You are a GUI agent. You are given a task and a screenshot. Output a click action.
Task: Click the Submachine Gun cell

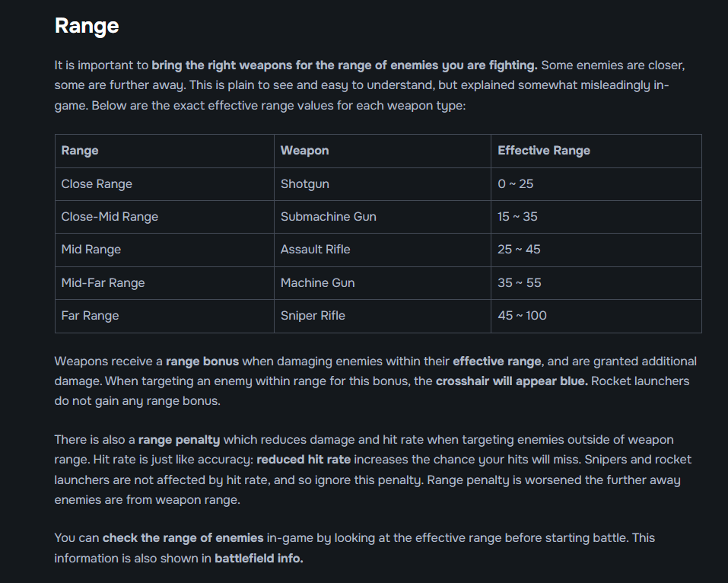coord(328,217)
